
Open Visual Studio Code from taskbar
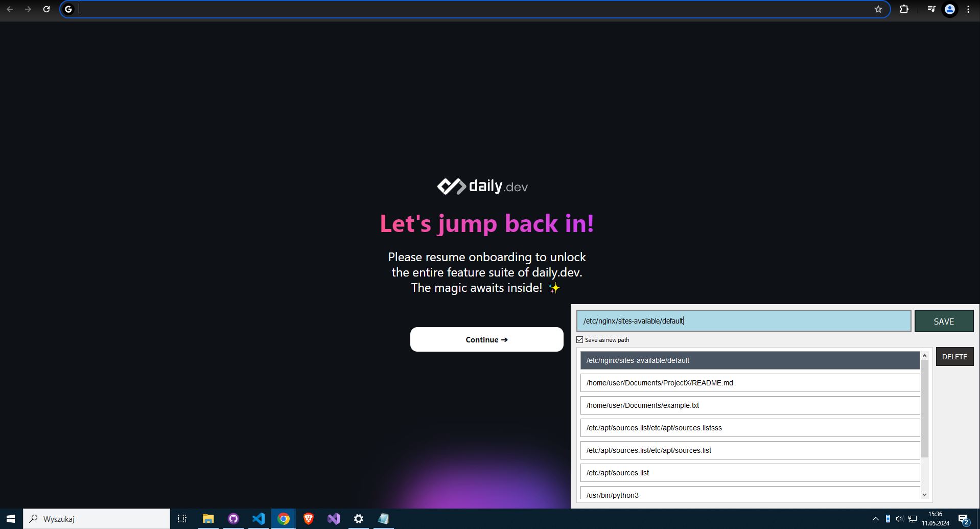coord(258,519)
